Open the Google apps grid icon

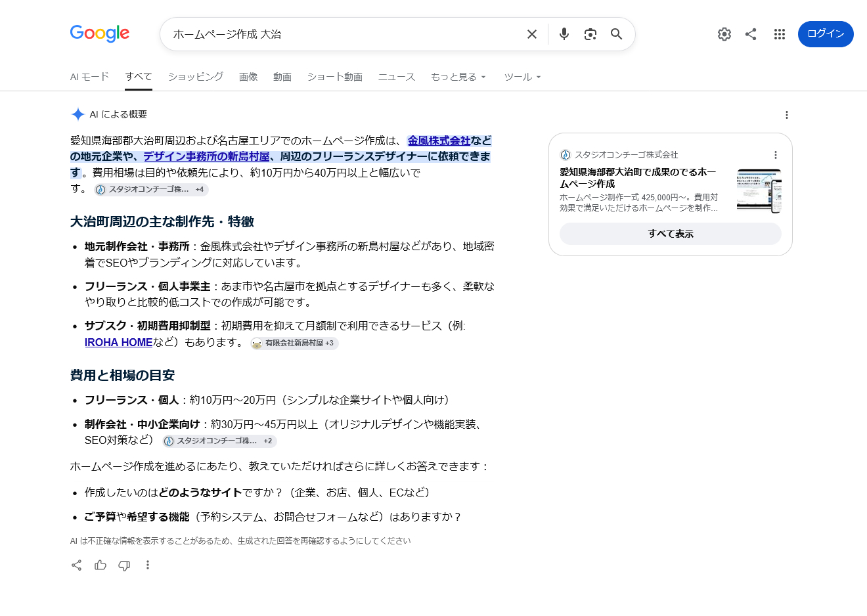click(x=780, y=34)
